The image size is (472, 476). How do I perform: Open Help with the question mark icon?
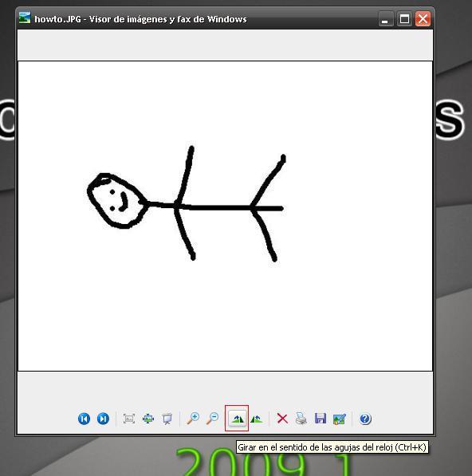click(365, 419)
